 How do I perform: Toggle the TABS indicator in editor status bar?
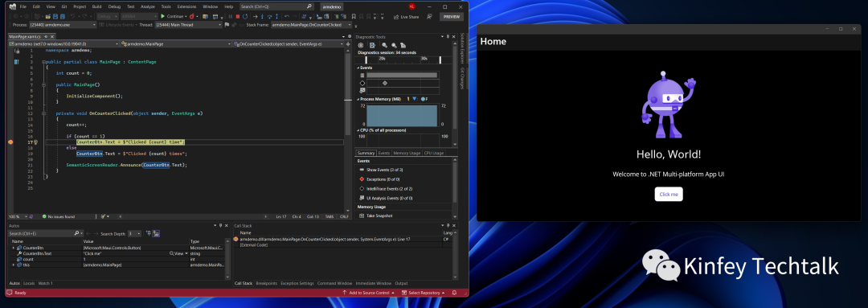[330, 216]
